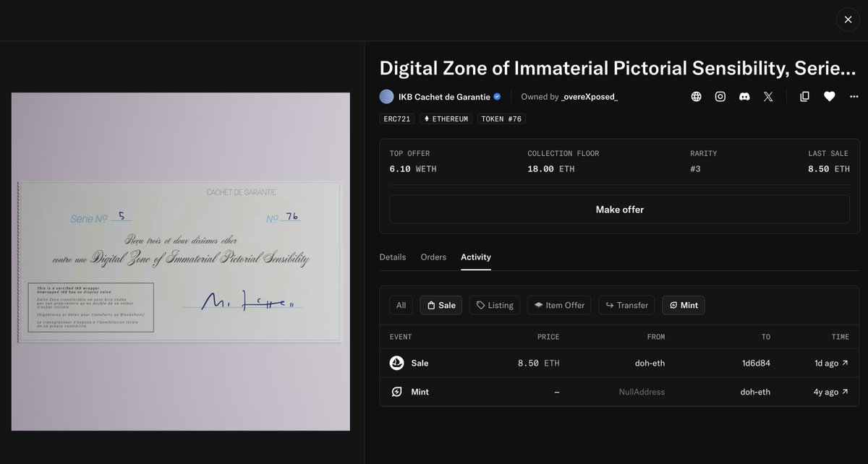Click the mint icon in Mint row

[x=396, y=392]
